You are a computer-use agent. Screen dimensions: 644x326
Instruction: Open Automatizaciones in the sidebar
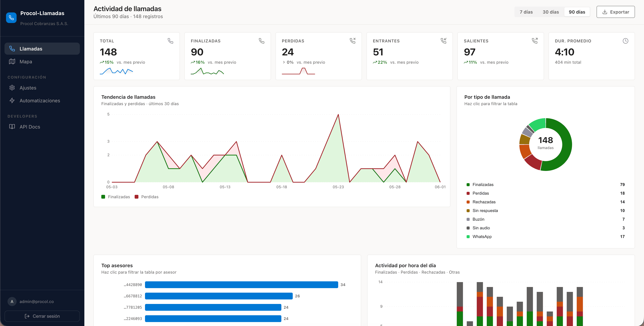pyautogui.click(x=42, y=101)
